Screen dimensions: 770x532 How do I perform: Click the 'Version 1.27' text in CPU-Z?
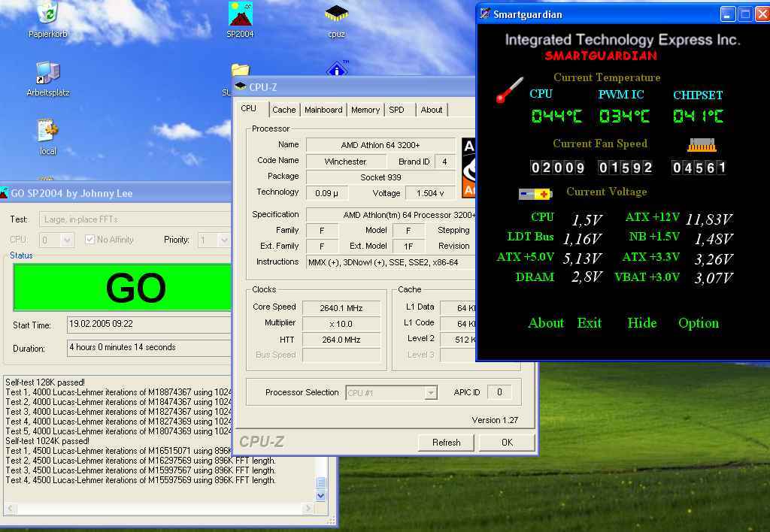[495, 420]
